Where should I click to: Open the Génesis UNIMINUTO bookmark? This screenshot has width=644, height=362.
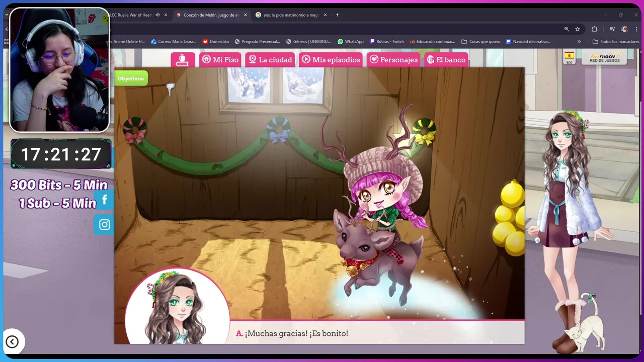tap(308, 42)
